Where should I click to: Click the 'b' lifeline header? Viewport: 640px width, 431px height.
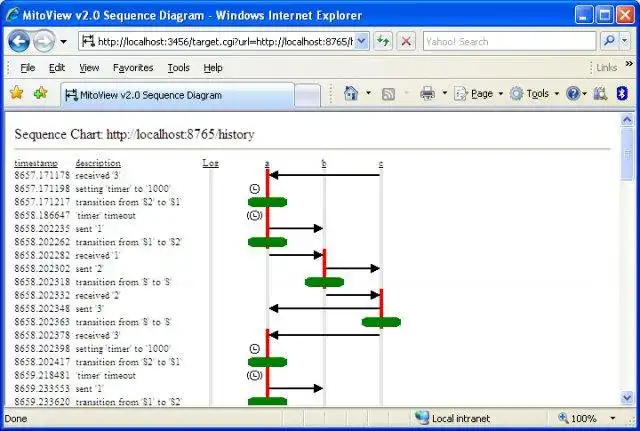click(x=324, y=164)
